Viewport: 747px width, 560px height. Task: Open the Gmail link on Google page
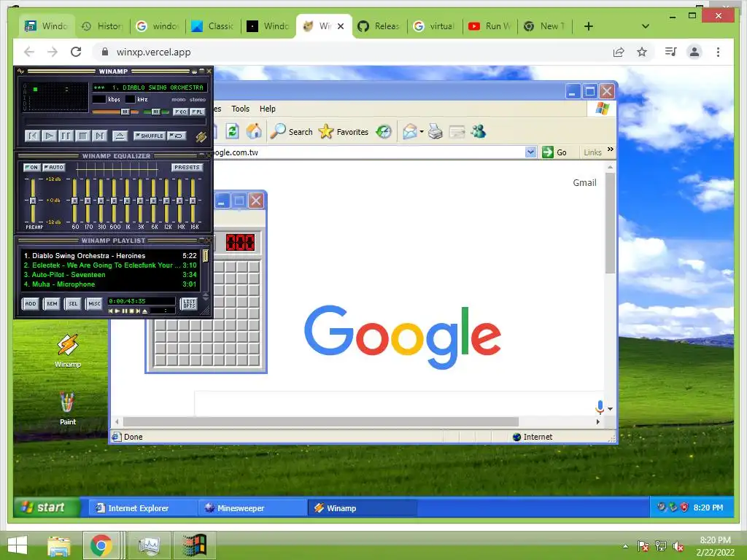(x=584, y=183)
